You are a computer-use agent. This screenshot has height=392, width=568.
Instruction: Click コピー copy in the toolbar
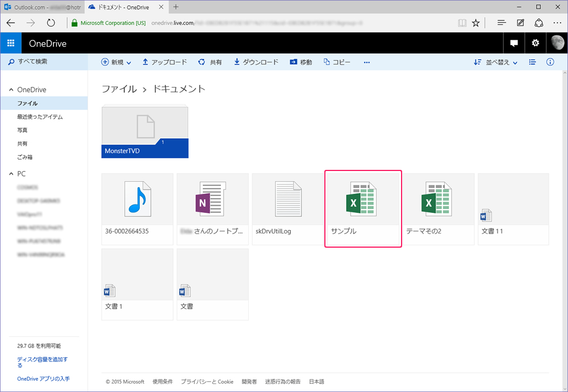[337, 62]
